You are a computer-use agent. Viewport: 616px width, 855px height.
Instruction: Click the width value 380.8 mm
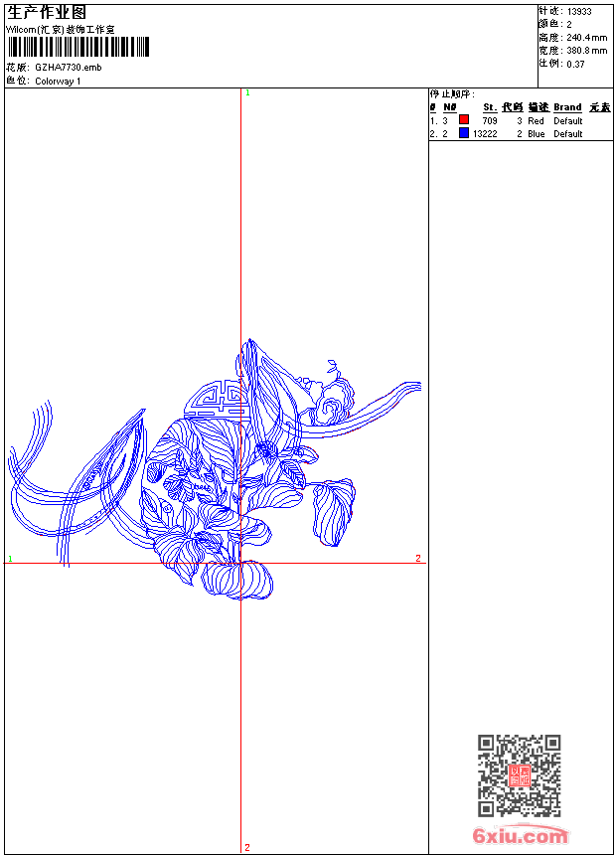coord(586,50)
